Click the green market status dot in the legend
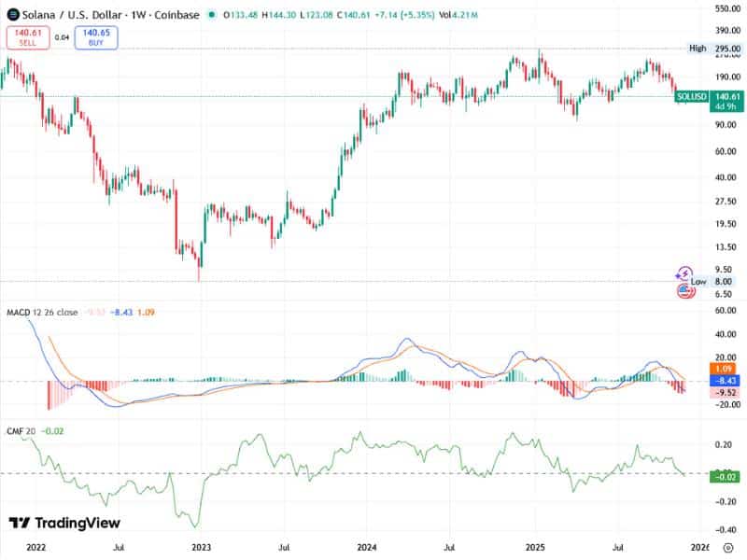 [212, 14]
